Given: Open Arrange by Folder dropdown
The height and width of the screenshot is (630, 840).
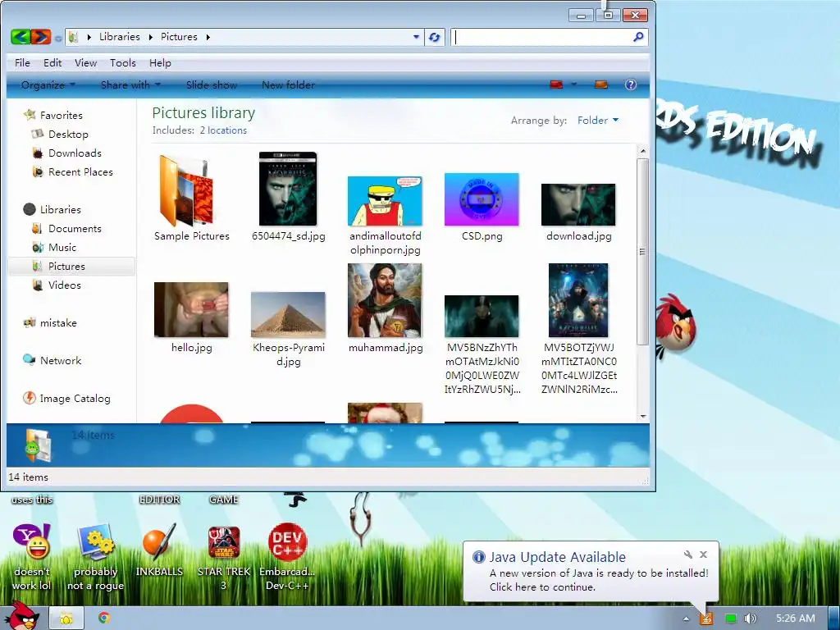Looking at the screenshot, I should (598, 120).
